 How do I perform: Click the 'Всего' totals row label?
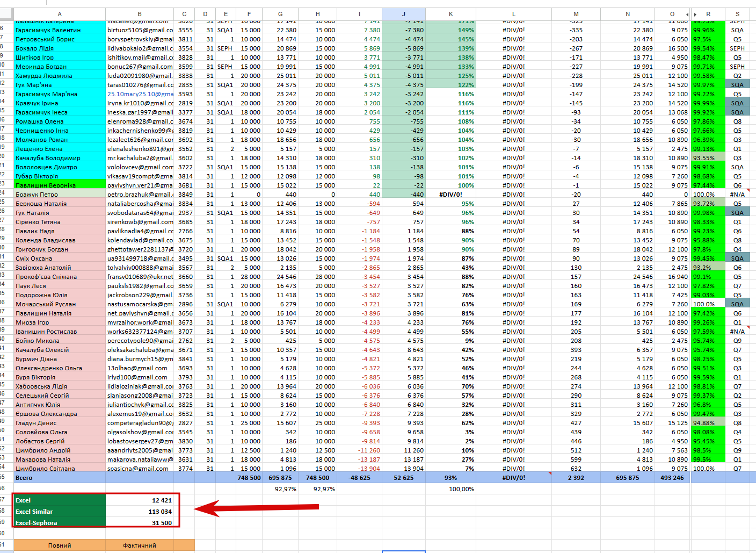click(x=60, y=478)
